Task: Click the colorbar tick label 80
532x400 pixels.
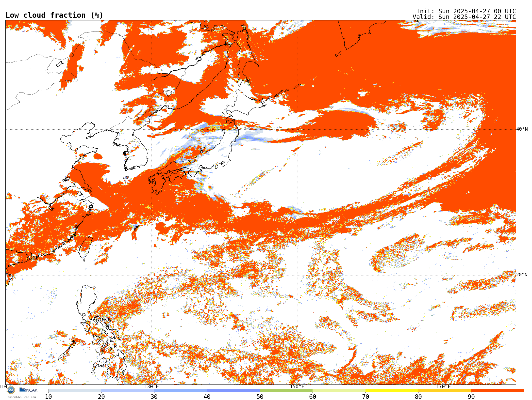Action: 418,397
